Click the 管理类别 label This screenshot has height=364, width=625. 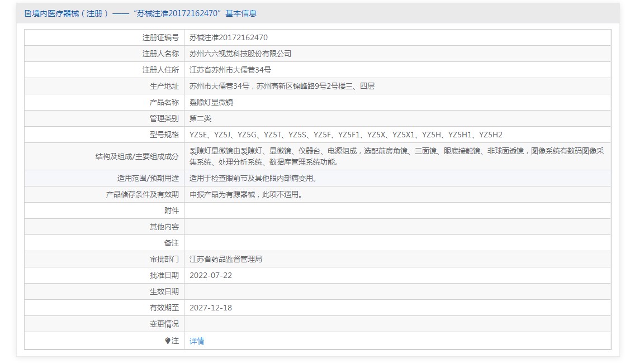(x=164, y=119)
